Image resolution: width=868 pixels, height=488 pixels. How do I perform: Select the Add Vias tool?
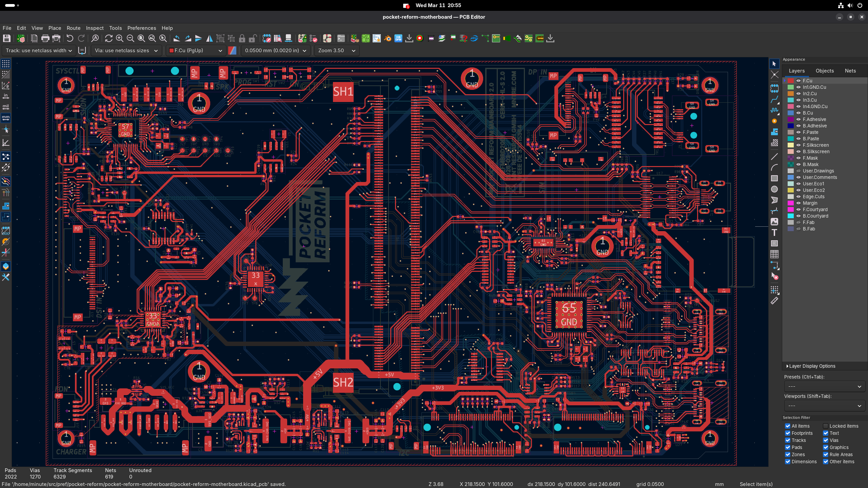coord(774,121)
